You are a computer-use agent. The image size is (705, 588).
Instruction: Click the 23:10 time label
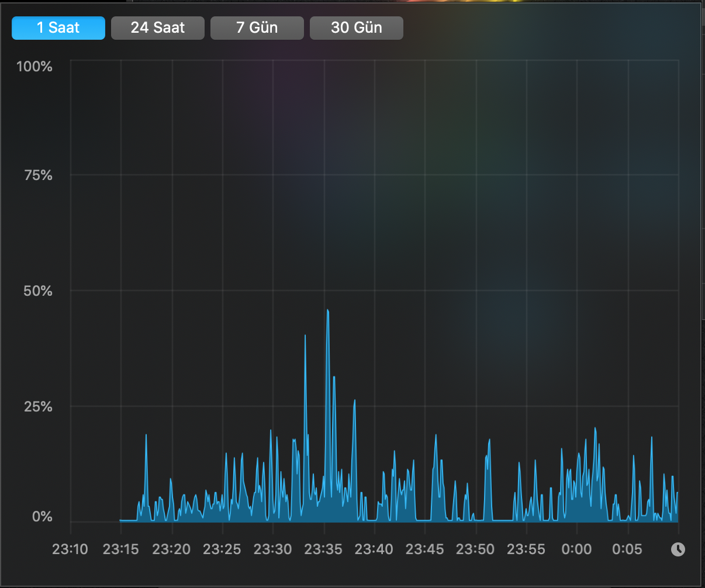(70, 549)
